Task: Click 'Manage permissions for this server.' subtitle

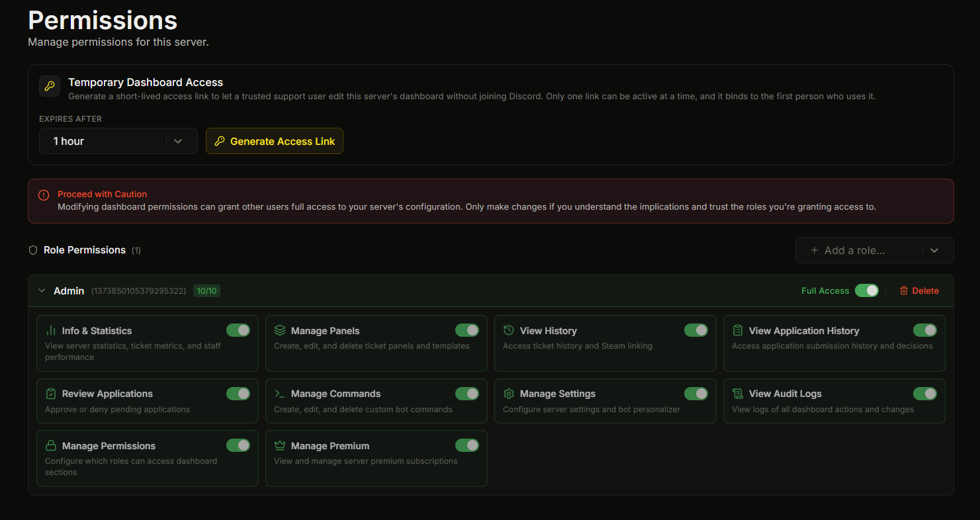Action: pos(118,42)
